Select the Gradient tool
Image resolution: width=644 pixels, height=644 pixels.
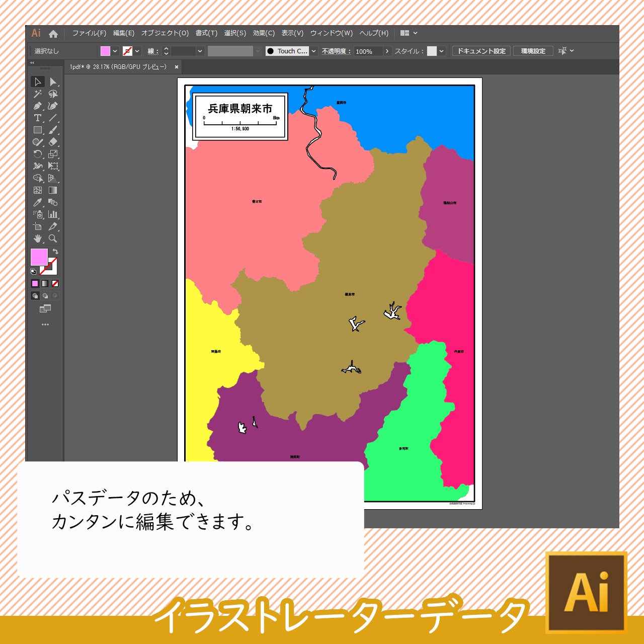53,190
